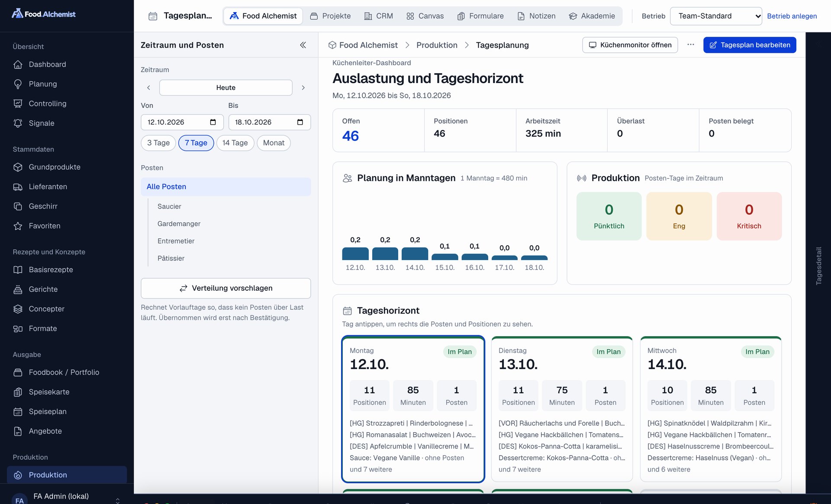This screenshot has width=831, height=504.
Task: Collapse the Zeitraum und Posten panel
Action: [x=303, y=45]
